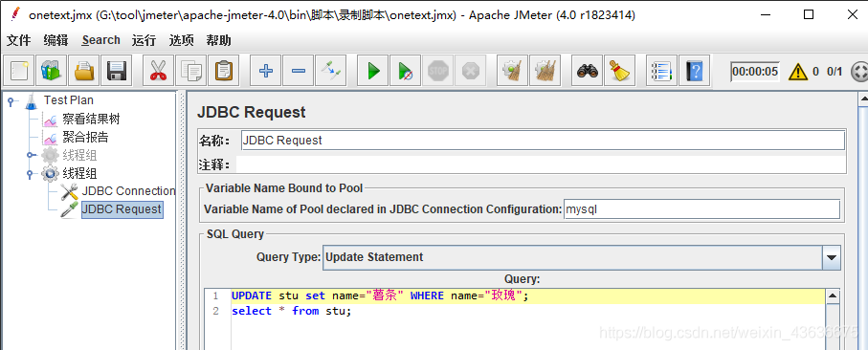868x350 pixels.
Task: Click the 0/1 thread count text
Action: (835, 72)
